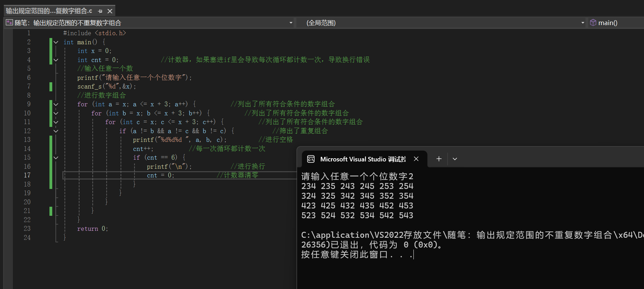
Task: Click comment //计数器清零
Action: coord(237,175)
